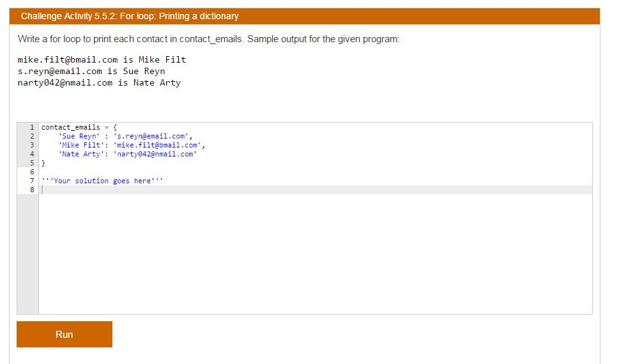Click sample output line with Mike Filt
The image size is (626, 364).
[102, 60]
